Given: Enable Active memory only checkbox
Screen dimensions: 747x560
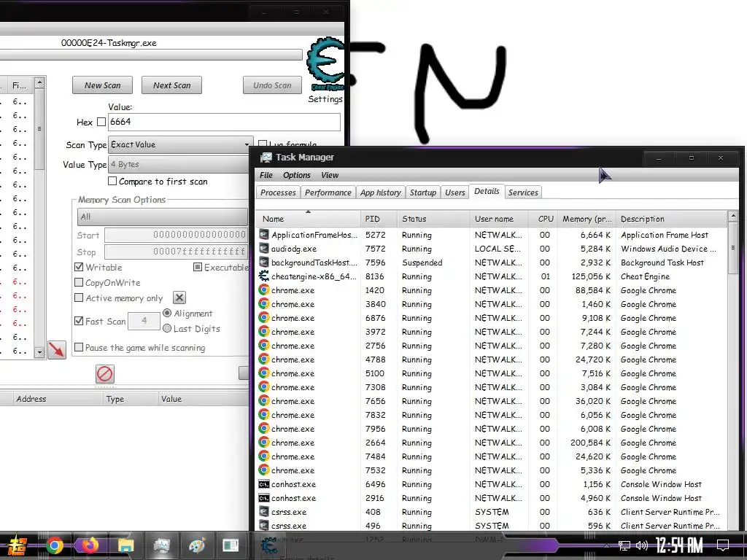Looking at the screenshot, I should pyautogui.click(x=79, y=297).
